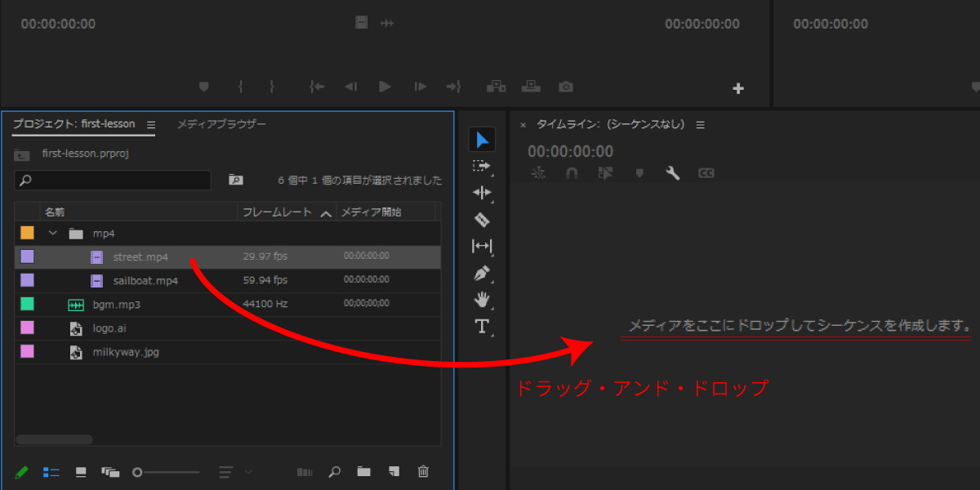Sort by the フレームレート column
Viewport: 980px width, 490px height.
[x=277, y=212]
